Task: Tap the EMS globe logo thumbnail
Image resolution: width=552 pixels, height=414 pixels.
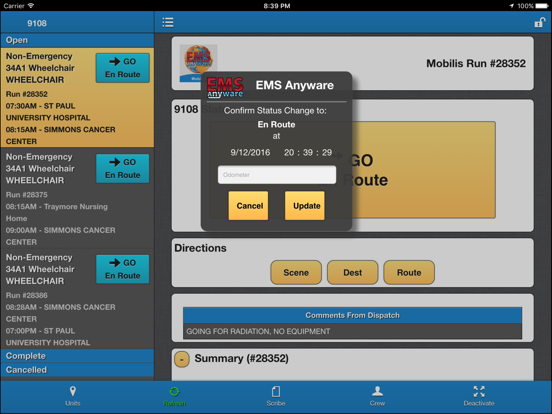Action: point(198,63)
